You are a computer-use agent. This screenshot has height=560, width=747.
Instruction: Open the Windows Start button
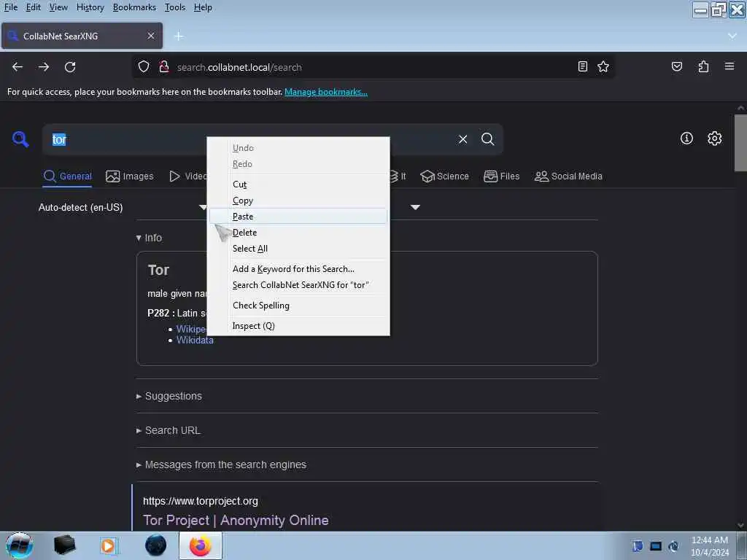click(x=19, y=545)
